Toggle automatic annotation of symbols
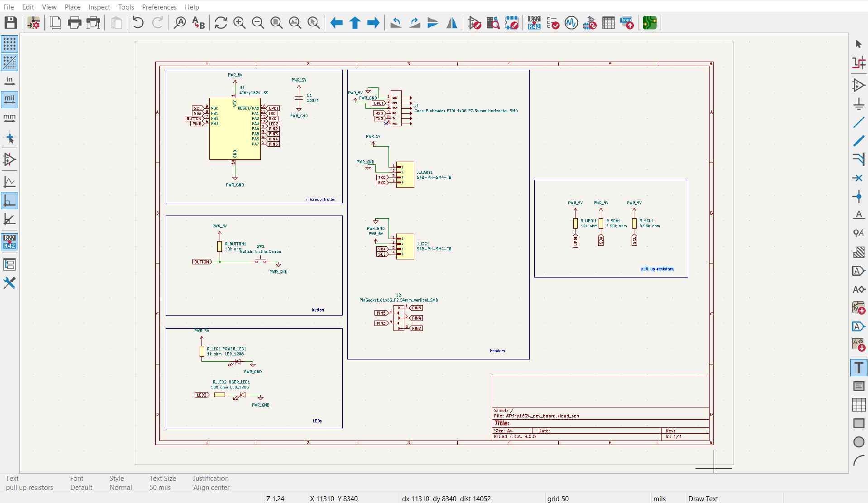Viewport: 868px width, 503px height. 10,242
